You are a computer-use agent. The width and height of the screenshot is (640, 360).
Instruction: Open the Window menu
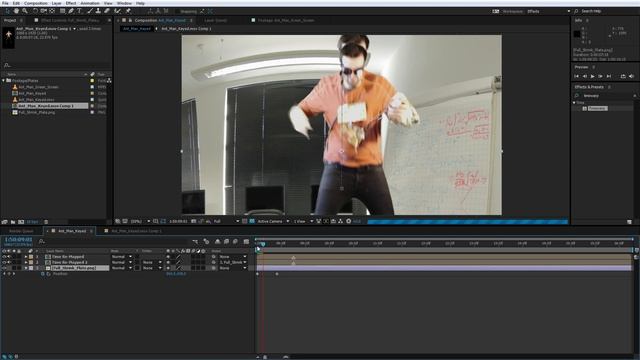coord(124,3)
